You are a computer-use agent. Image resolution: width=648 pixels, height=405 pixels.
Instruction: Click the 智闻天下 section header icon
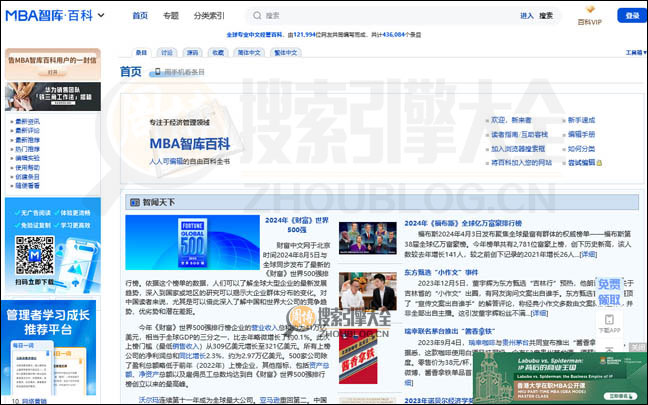click(x=135, y=202)
